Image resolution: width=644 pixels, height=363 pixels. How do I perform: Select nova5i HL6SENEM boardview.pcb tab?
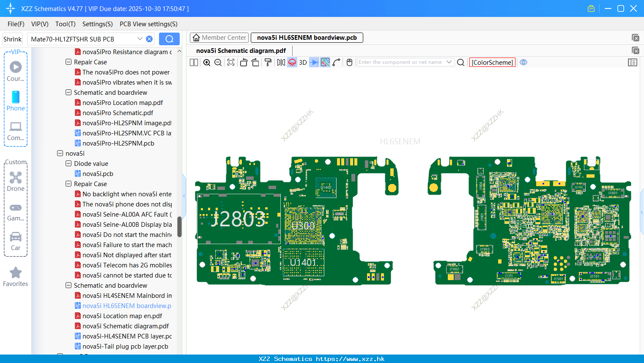coord(307,38)
